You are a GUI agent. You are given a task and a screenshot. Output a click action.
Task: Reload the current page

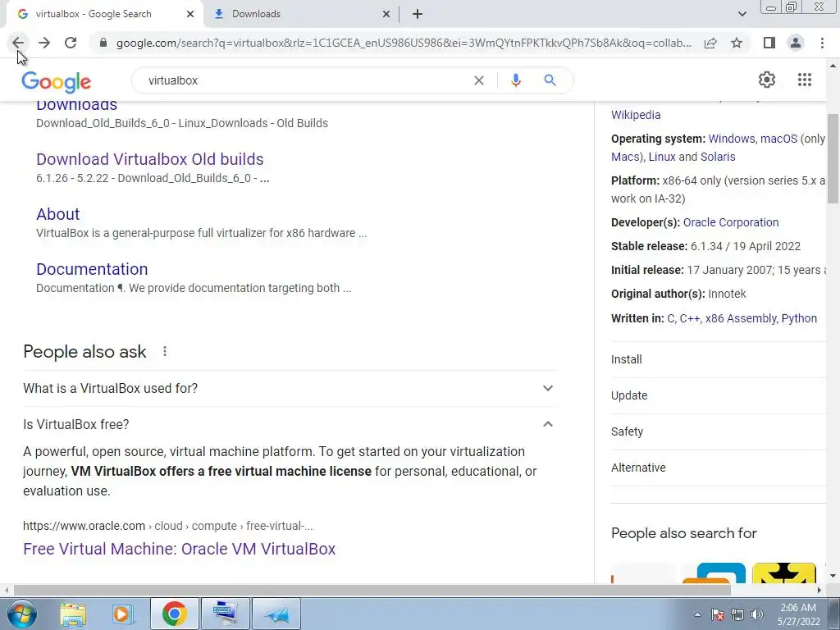71,43
